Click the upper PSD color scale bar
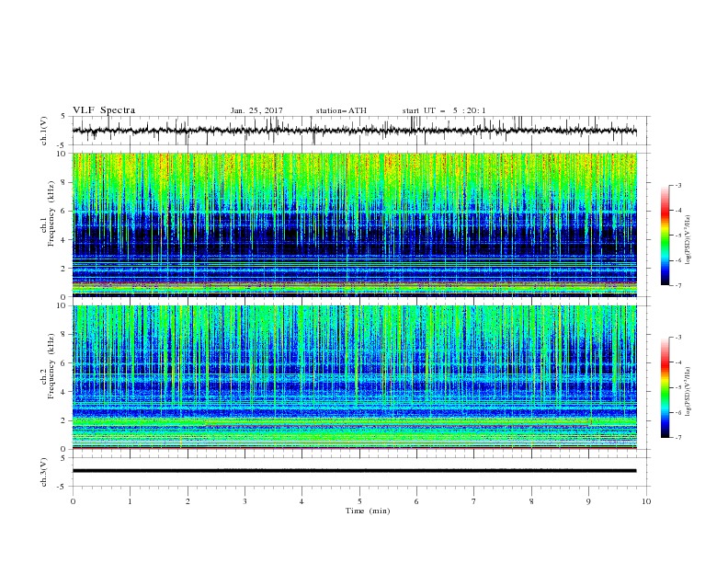 [x=665, y=236]
